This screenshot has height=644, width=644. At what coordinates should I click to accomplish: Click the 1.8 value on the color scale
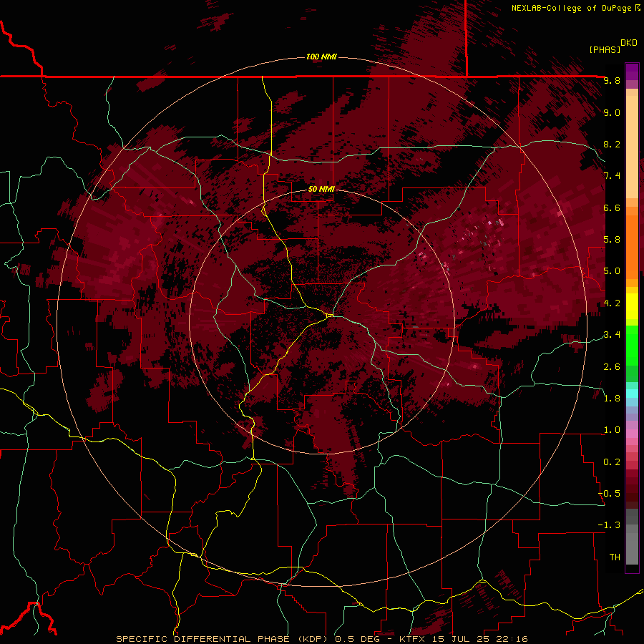pyautogui.click(x=612, y=399)
